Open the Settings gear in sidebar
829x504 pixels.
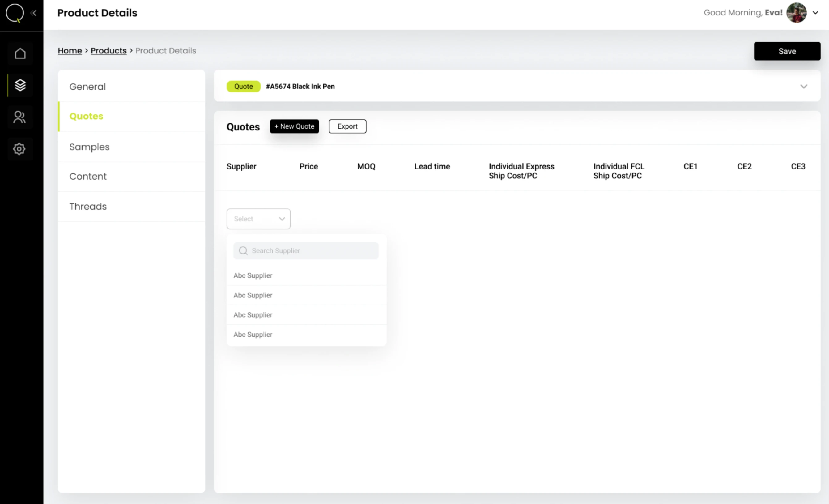click(19, 149)
